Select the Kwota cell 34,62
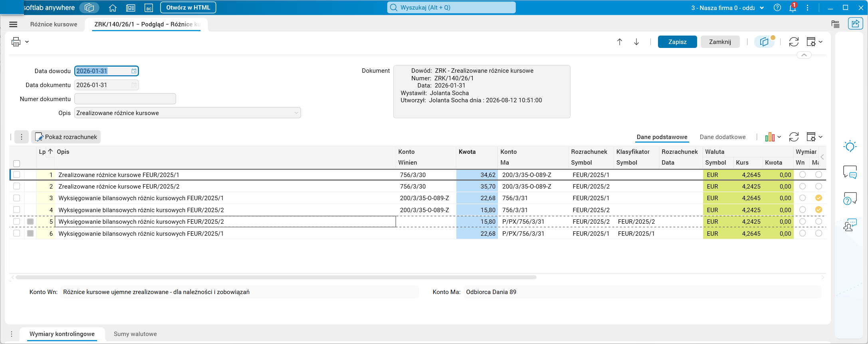This screenshot has height=344, width=868. (x=477, y=175)
